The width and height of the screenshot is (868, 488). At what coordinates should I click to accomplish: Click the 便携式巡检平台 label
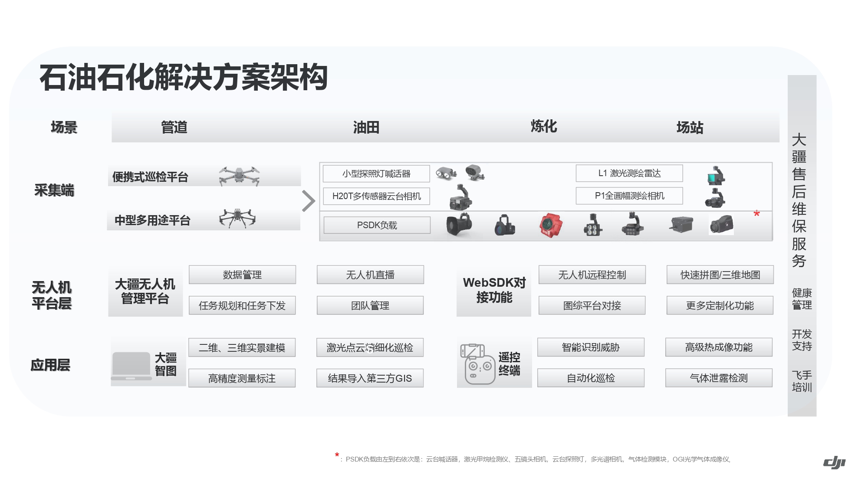click(x=150, y=177)
